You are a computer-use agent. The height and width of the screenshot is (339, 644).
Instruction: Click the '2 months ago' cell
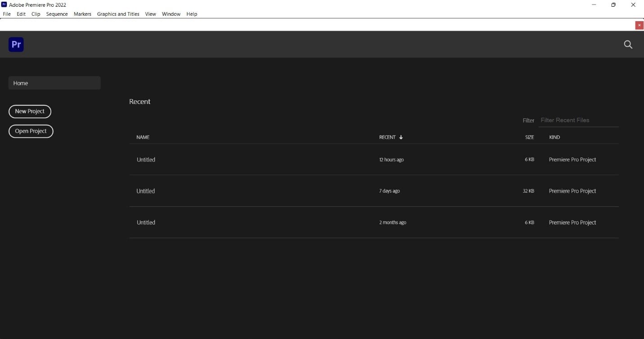coord(393,222)
